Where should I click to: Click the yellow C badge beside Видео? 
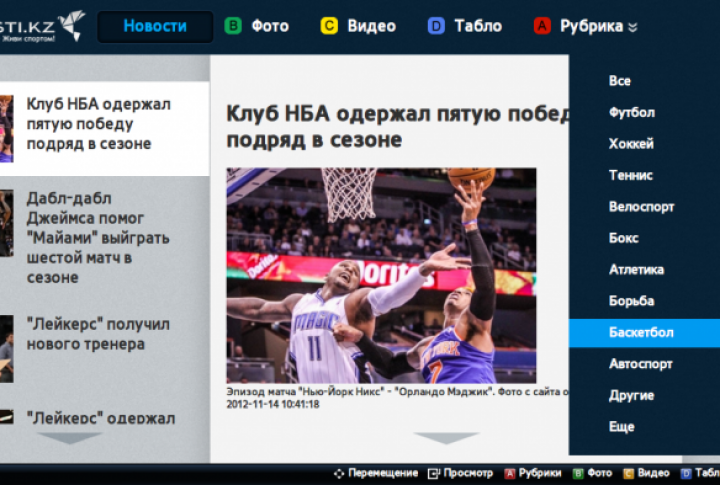329,26
